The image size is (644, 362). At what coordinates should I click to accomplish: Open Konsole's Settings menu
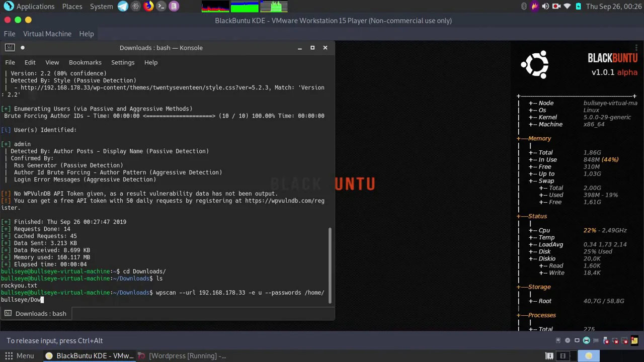123,62
